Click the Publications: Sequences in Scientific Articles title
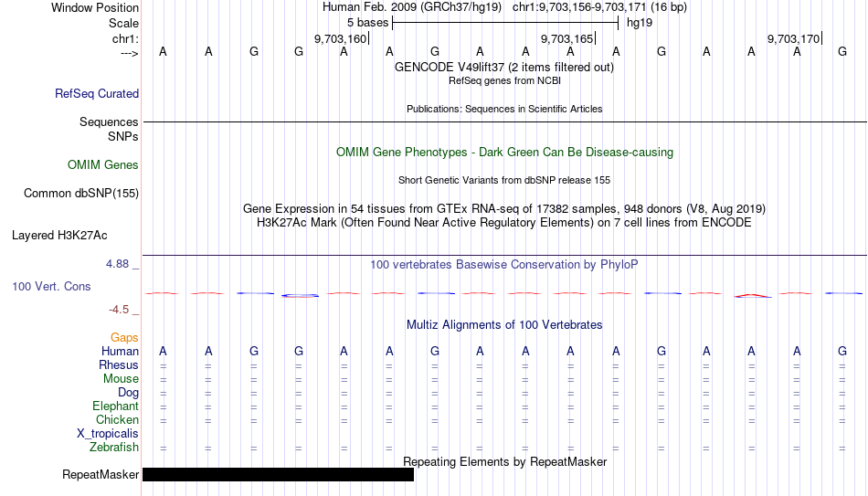 click(504, 109)
